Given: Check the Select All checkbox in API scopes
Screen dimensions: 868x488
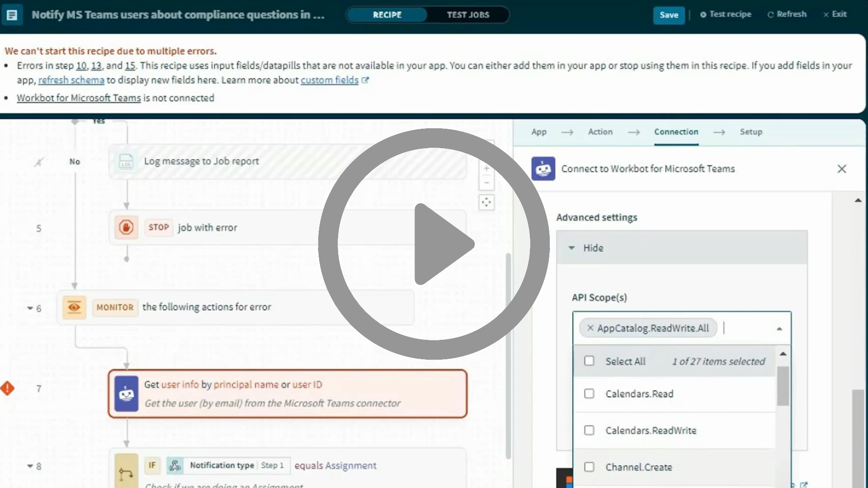Looking at the screenshot, I should point(589,361).
